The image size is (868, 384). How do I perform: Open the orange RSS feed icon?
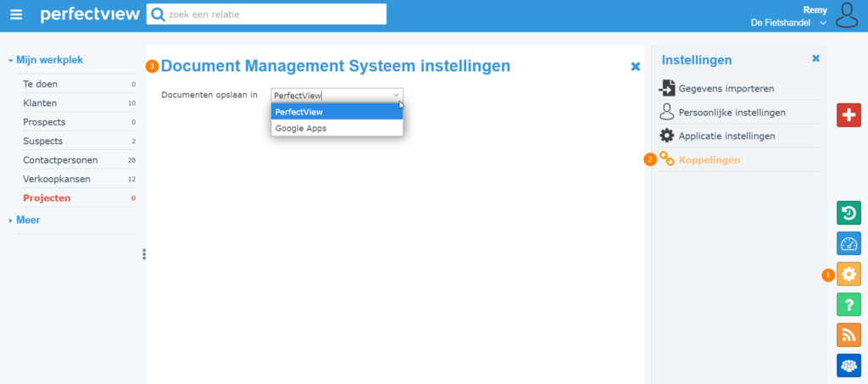[849, 335]
